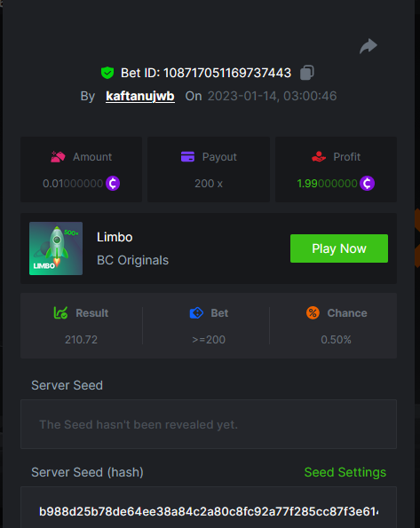Click the Server Seed hash field
The width and height of the screenshot is (420, 528).
point(209,507)
